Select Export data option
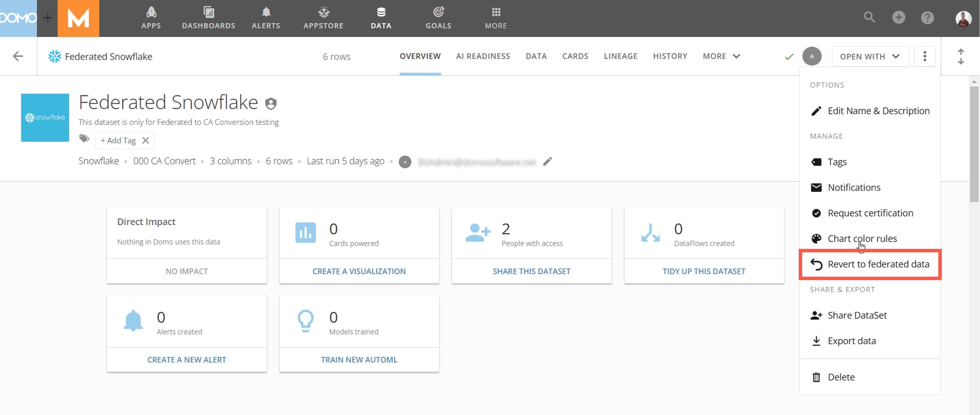The width and height of the screenshot is (980, 415). click(870, 341)
